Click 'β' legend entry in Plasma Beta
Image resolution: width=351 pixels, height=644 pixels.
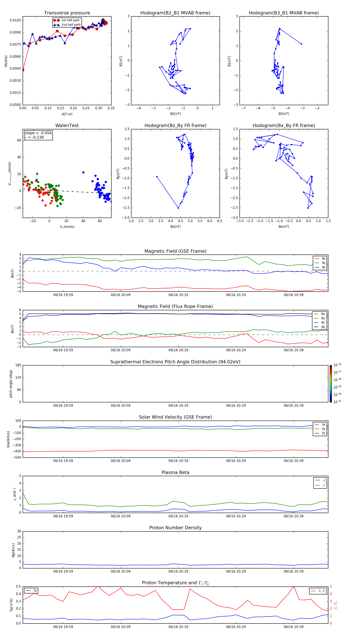320,486
